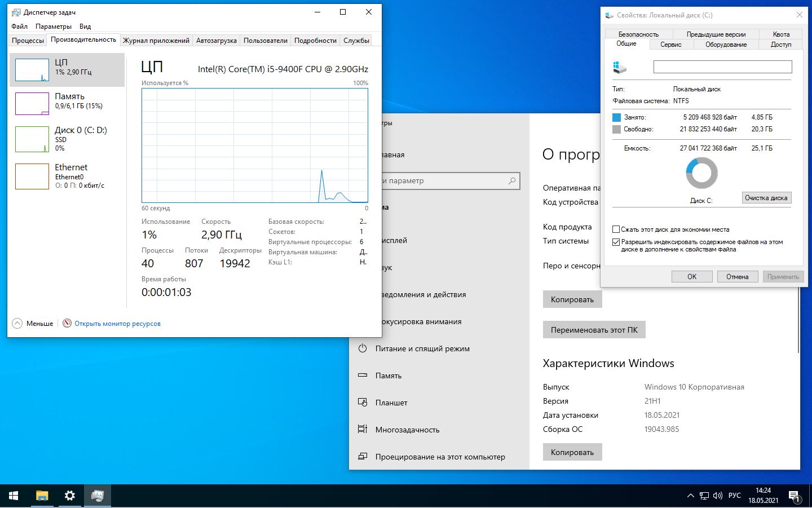
Task: Select the Ethernet performance item
Action: point(67,176)
